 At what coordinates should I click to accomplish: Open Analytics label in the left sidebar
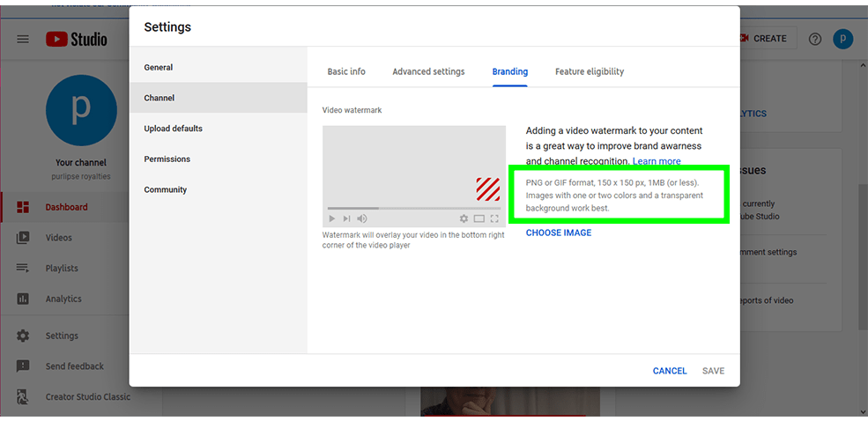pos(63,299)
